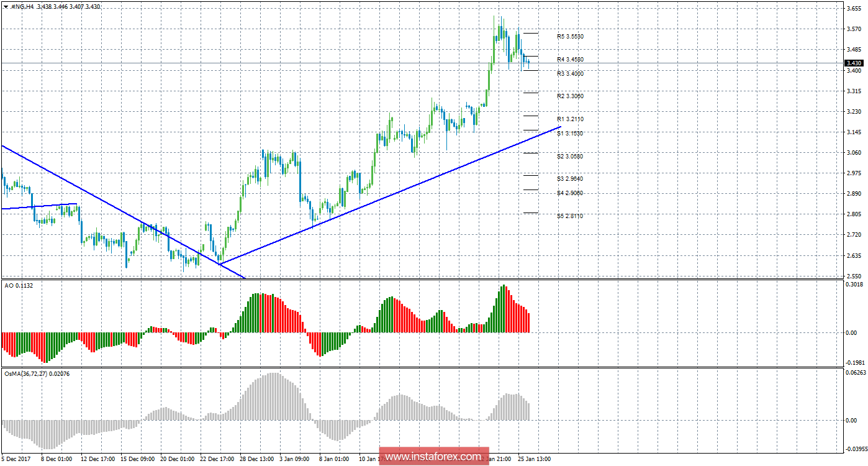Click the 2.975 price on the axis
868x466 pixels.
[x=852, y=173]
